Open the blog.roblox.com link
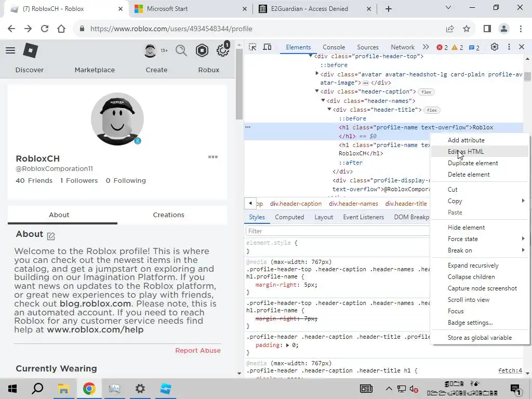Viewport: 532px width, 399px height. 96,303
